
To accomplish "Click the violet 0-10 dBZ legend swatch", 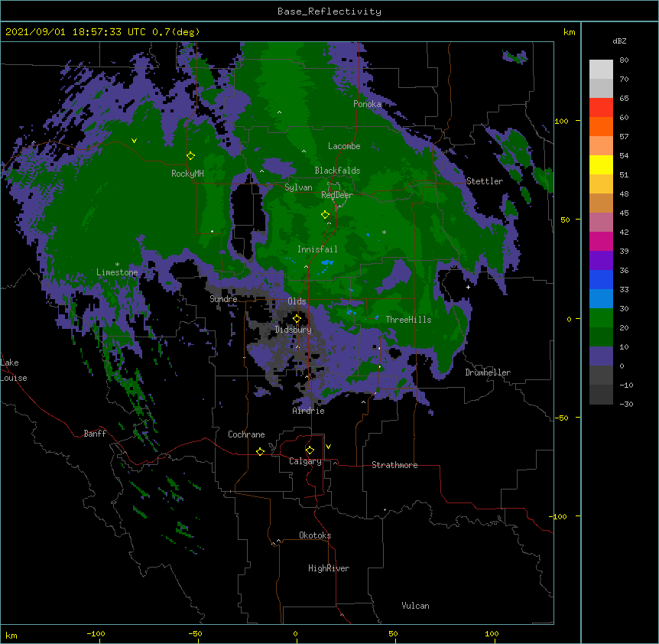I will (601, 356).
